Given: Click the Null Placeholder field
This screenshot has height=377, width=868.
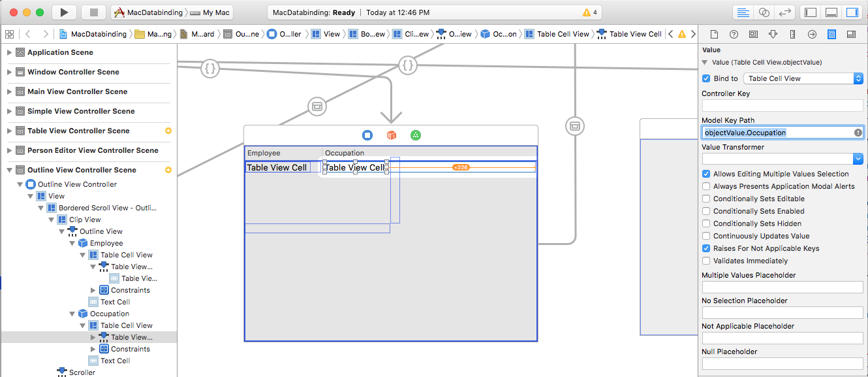Looking at the screenshot, I should [x=783, y=363].
